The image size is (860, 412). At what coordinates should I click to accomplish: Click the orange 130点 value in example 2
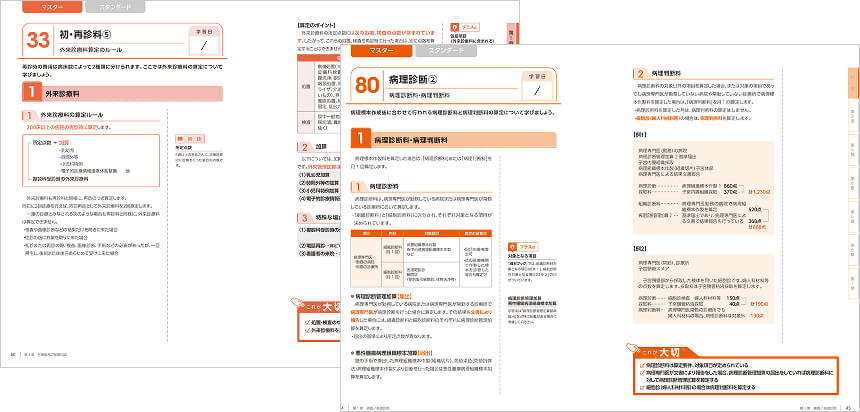coord(756,317)
